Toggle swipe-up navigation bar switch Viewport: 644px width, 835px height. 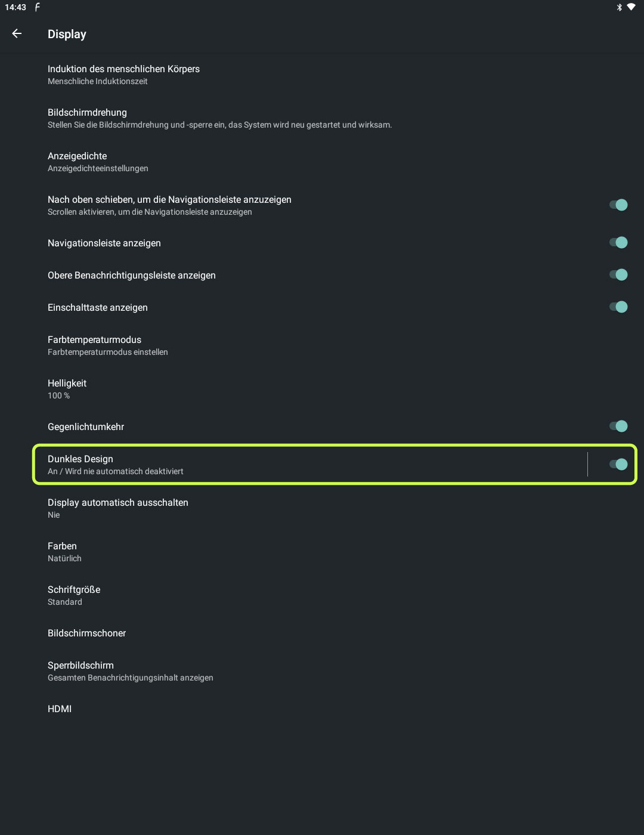click(x=618, y=205)
